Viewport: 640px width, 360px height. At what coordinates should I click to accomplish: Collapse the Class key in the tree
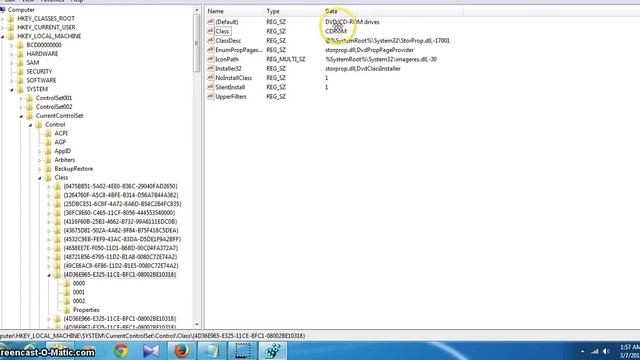(40, 178)
